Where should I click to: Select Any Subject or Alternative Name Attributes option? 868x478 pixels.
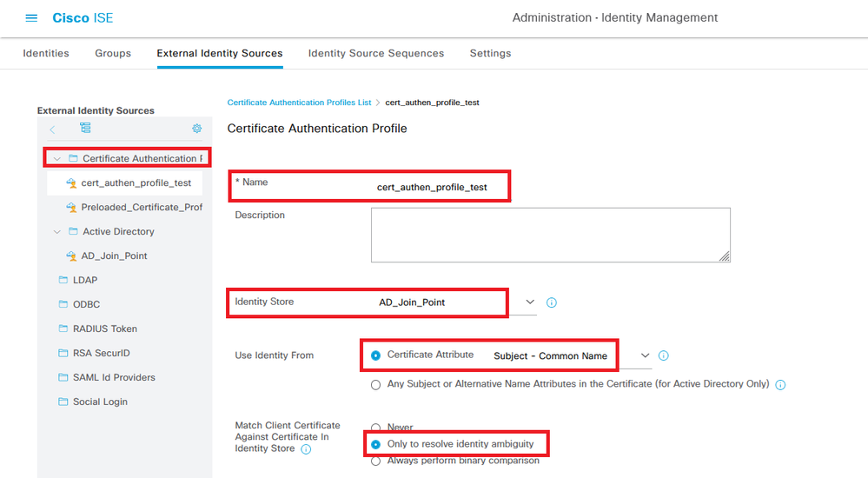point(376,385)
